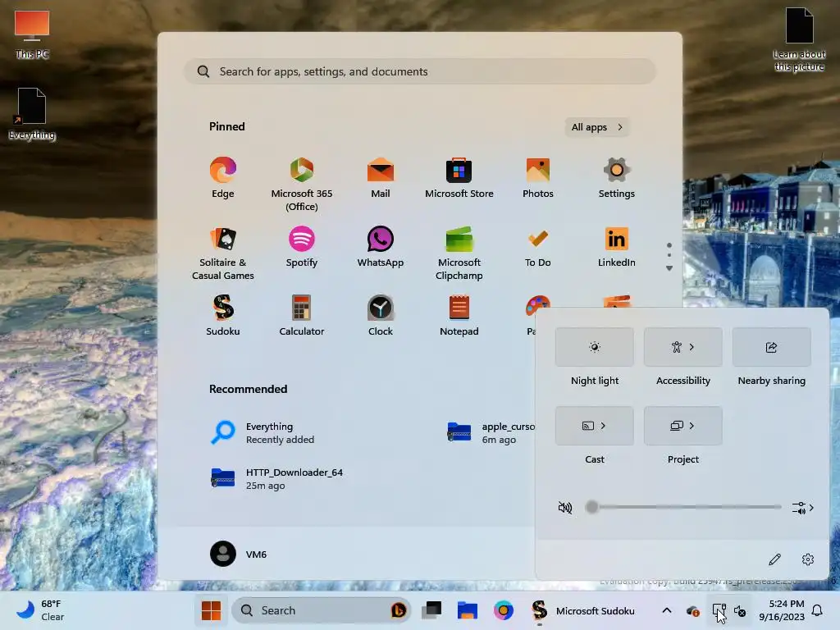Open the VM6 user account menu
The width and height of the screenshot is (840, 630).
239,554
